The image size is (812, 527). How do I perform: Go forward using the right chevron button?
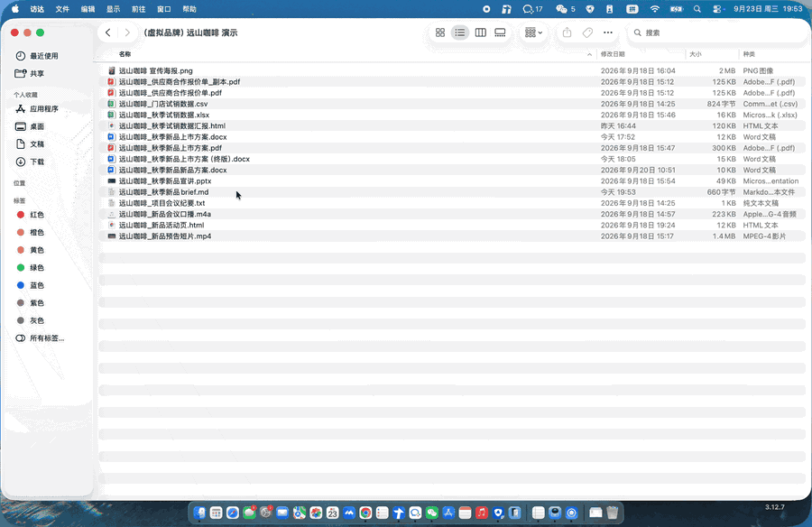point(127,32)
